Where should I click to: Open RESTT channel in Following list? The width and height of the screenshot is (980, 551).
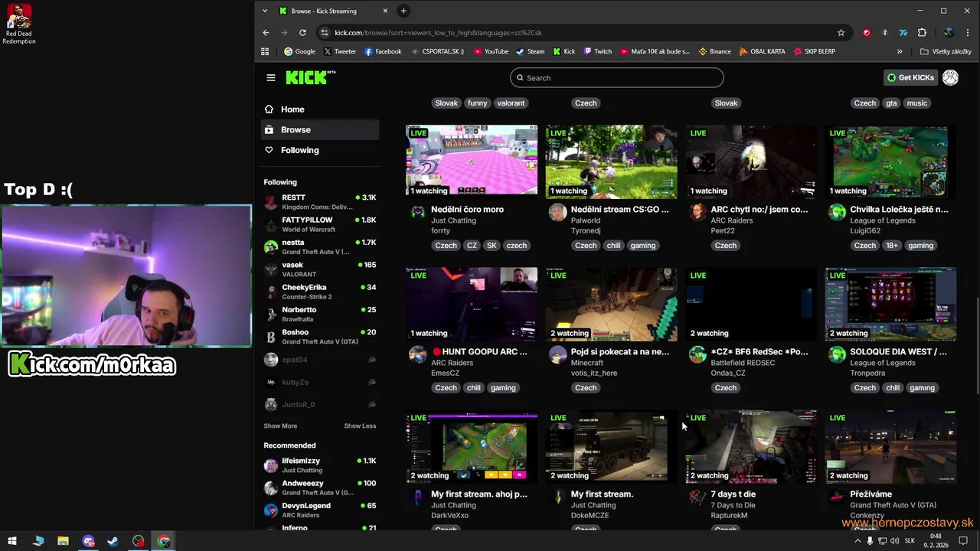320,202
